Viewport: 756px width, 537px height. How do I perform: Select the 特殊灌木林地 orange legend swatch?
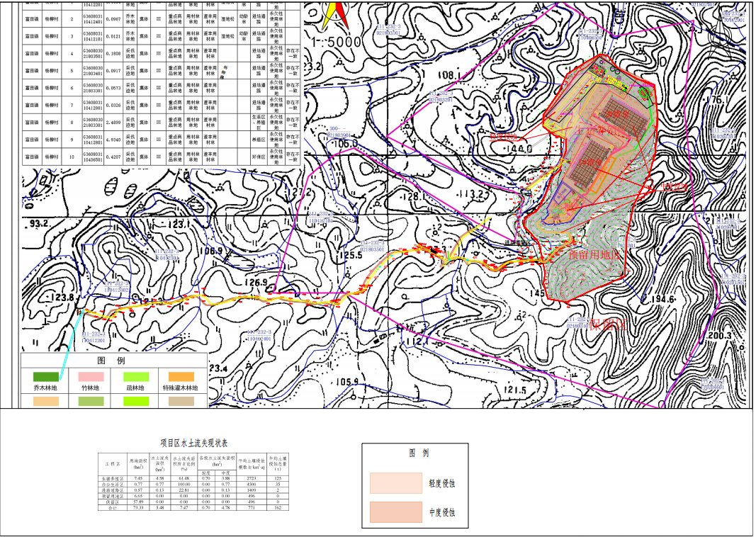point(180,377)
